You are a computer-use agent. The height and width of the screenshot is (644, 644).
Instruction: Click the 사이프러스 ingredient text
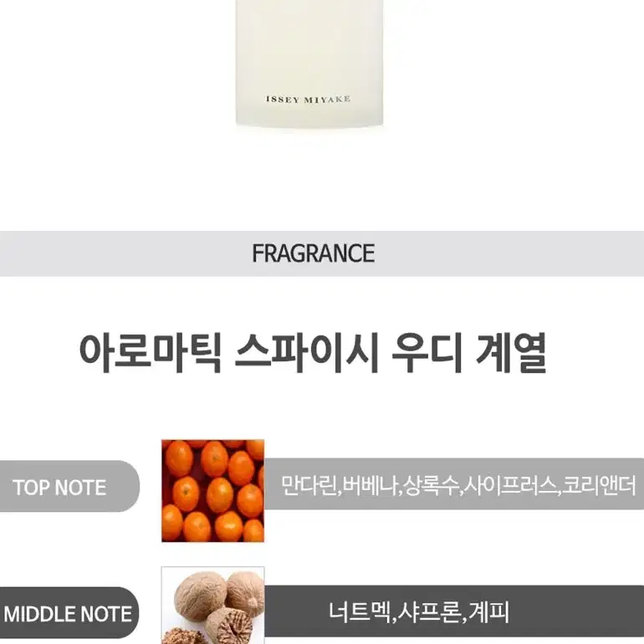[510, 485]
